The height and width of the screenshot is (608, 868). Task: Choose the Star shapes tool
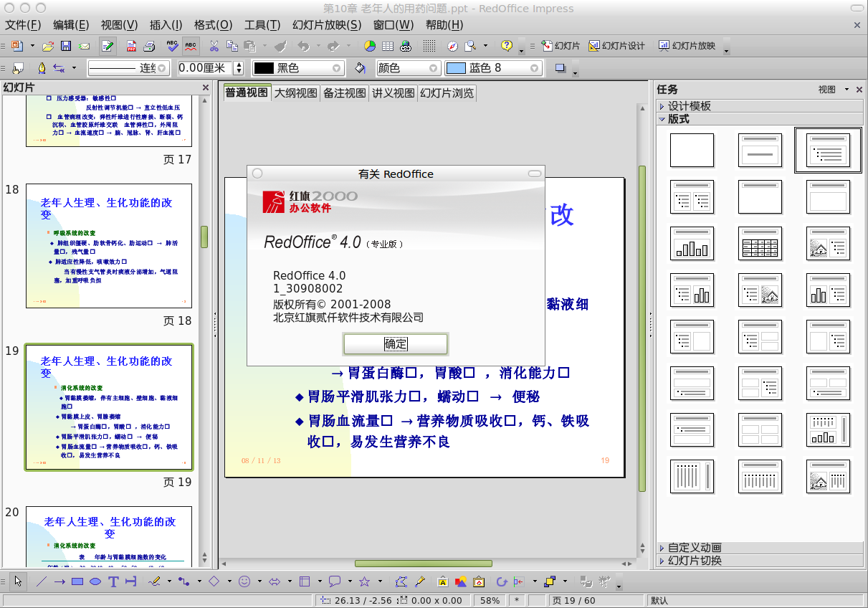pos(364,581)
